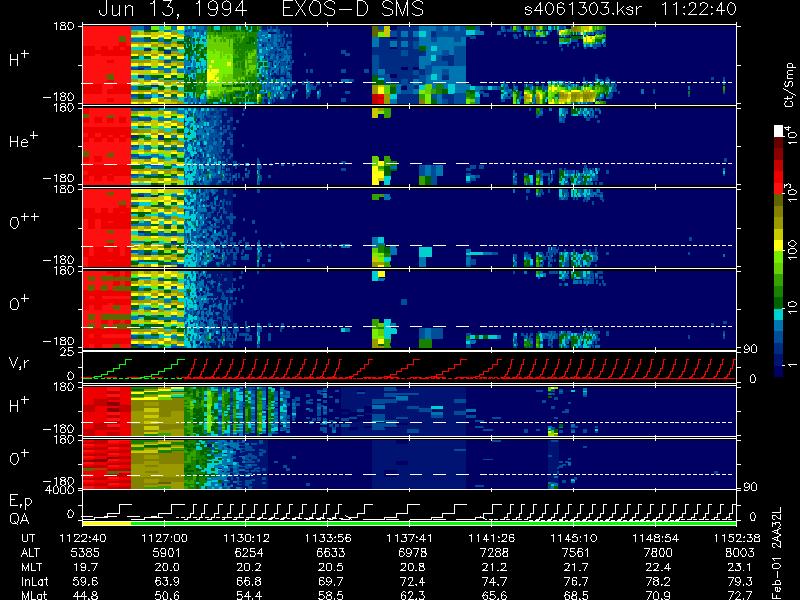
Task: Click InLat value '63.9'
Action: (x=167, y=581)
